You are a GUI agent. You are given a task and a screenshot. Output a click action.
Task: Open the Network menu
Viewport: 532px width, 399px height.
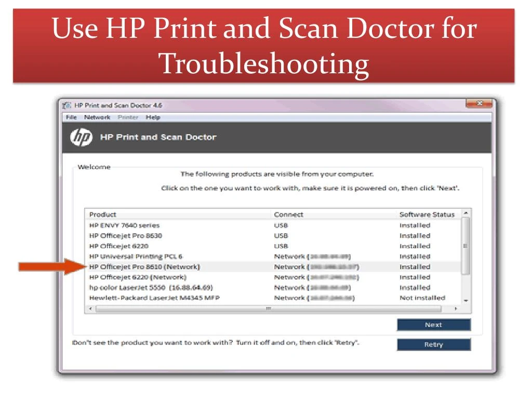97,117
